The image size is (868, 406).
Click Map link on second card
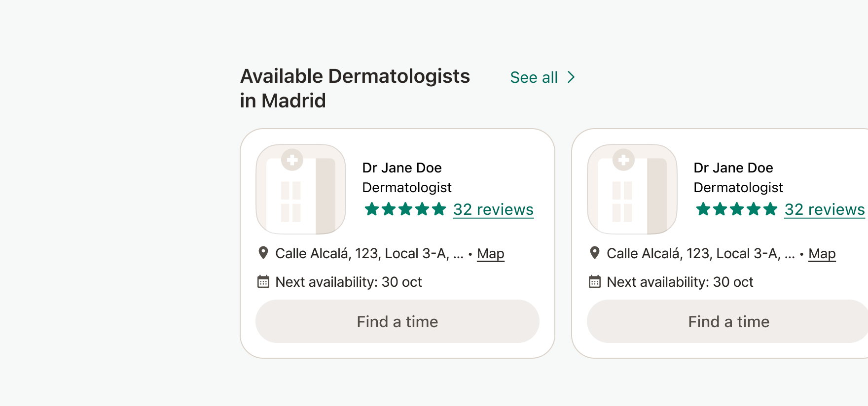click(x=822, y=254)
